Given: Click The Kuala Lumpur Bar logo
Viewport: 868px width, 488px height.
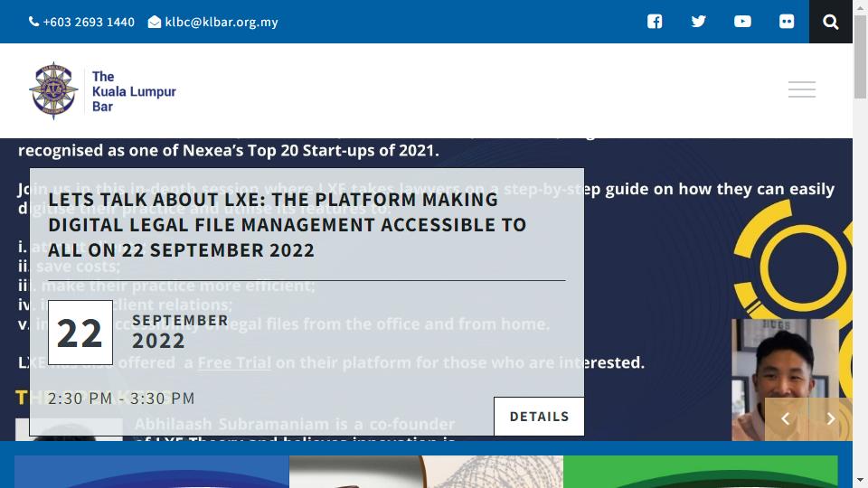Looking at the screenshot, I should pos(103,90).
